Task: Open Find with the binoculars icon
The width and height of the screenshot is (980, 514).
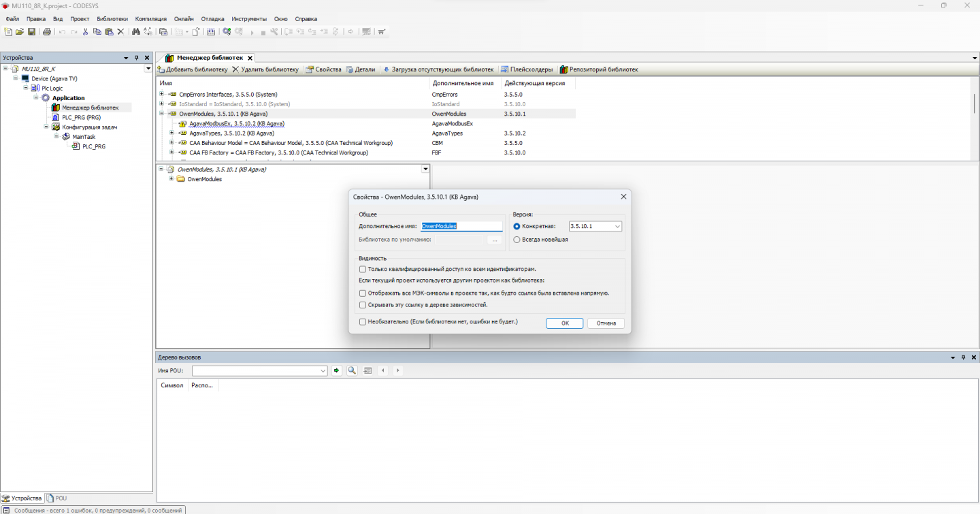Action: (x=136, y=31)
